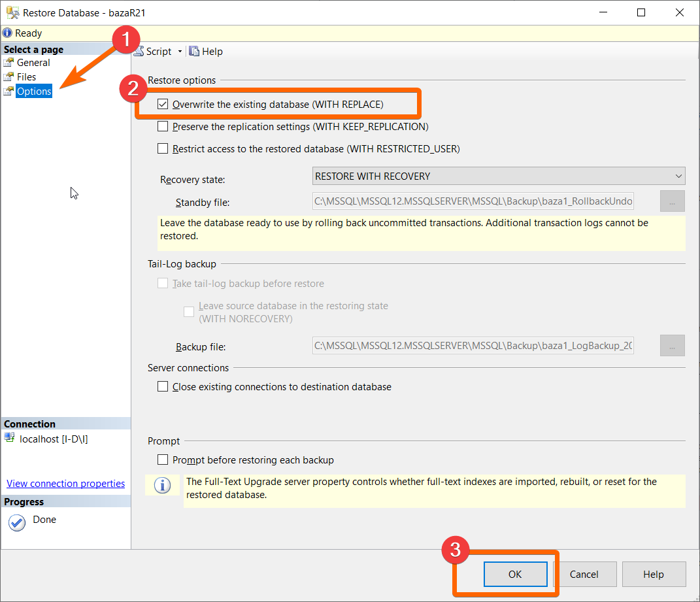Check Take tail-log backup before restore
Screen dimensions: 700x602
163,283
